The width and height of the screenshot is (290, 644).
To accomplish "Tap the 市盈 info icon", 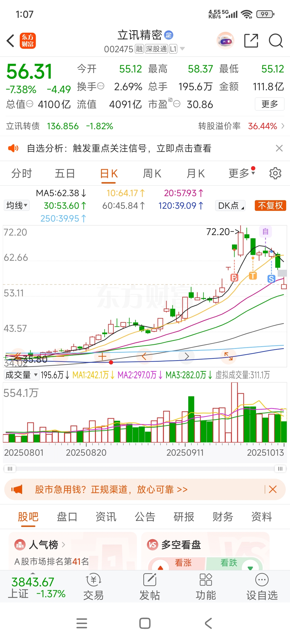I will [x=177, y=104].
